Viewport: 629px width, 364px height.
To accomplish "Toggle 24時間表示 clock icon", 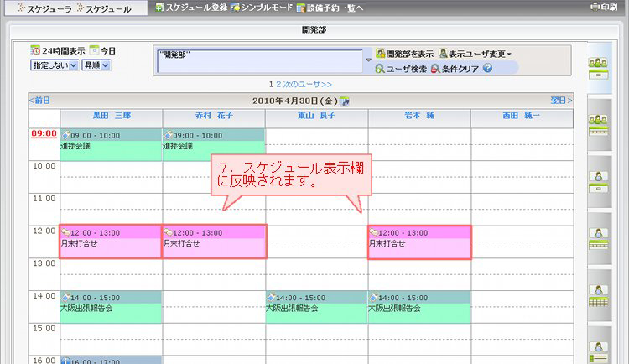I will (35, 50).
